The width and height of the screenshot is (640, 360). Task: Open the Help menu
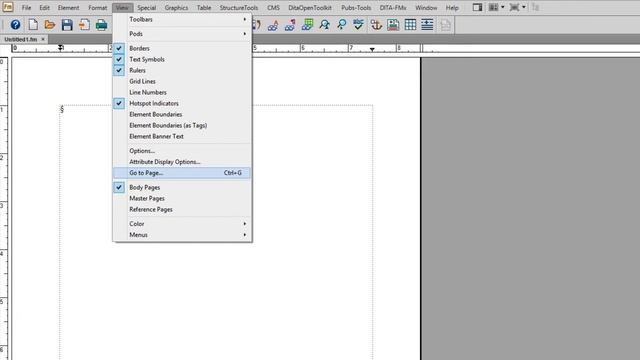point(452,8)
